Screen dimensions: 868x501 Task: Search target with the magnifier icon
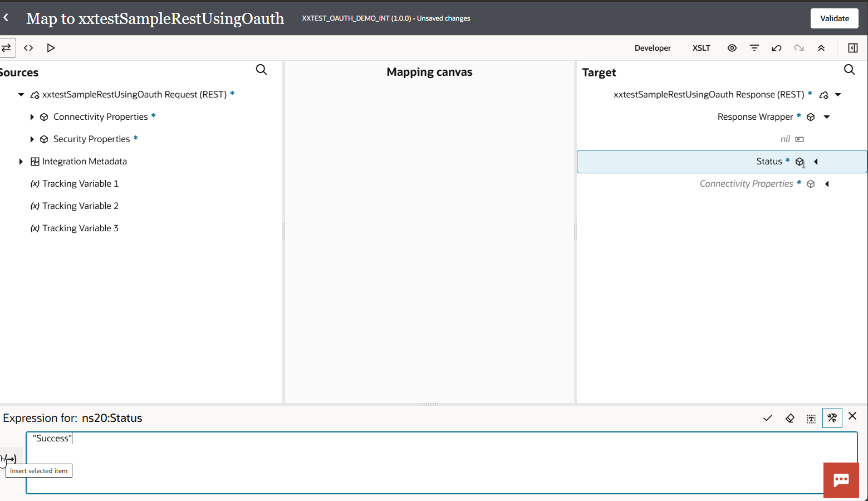[849, 70]
